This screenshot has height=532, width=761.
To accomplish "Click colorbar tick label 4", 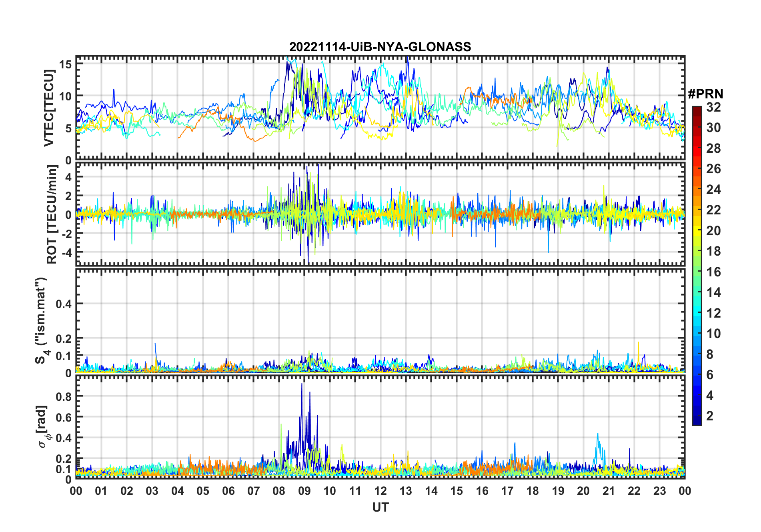I will click(710, 396).
